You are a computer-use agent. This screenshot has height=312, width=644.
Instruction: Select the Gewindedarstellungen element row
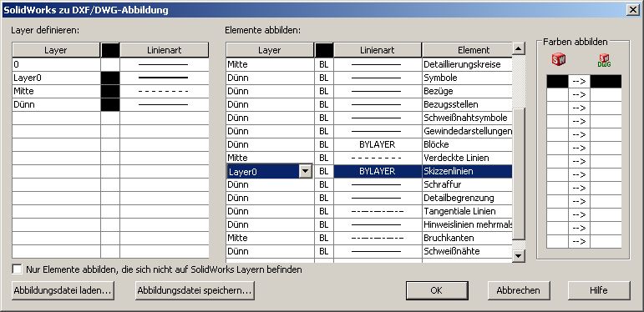[468, 131]
